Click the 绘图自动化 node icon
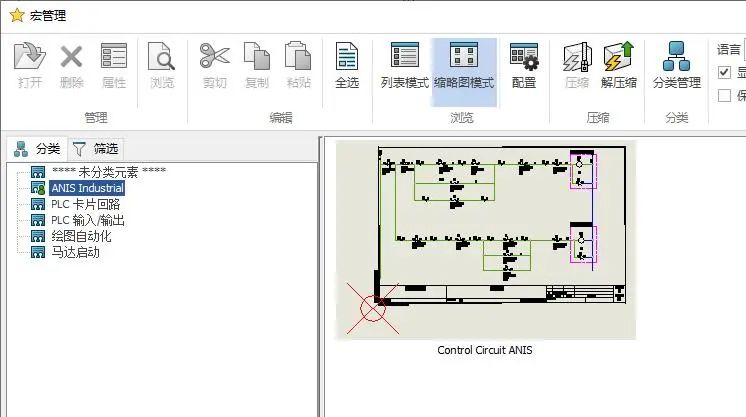 tap(38, 236)
